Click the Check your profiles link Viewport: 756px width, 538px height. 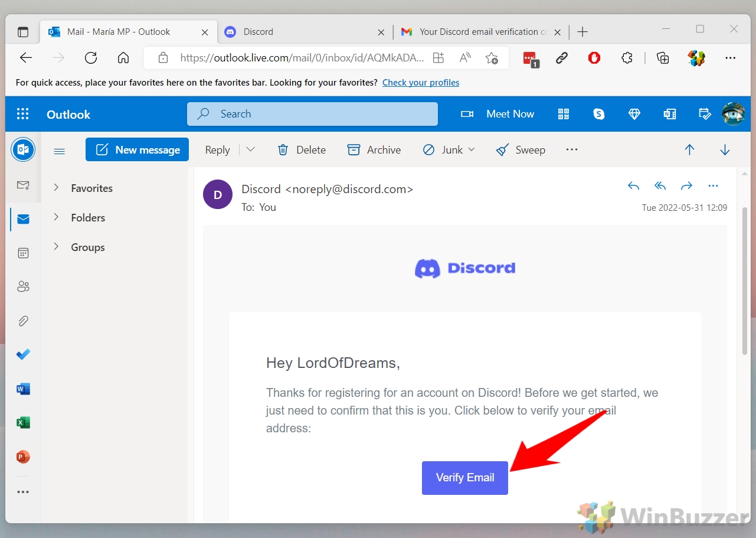click(x=421, y=83)
